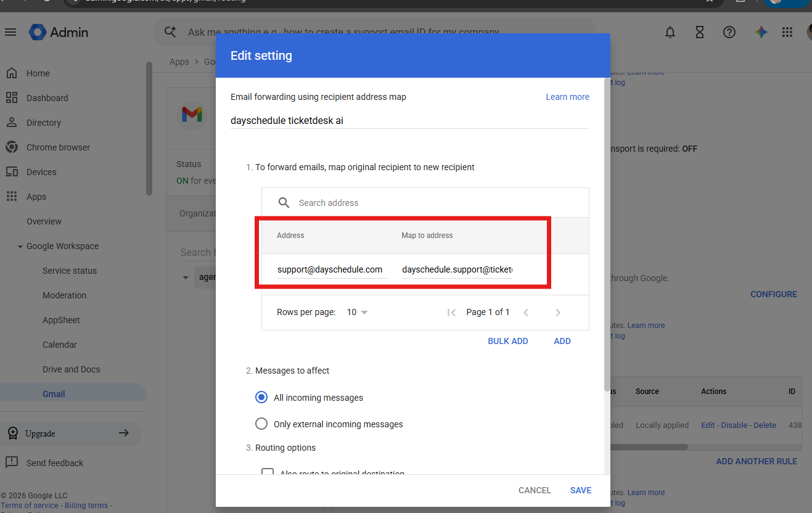Collapse the Google Workspace tree section
The width and height of the screenshot is (812, 513).
click(x=20, y=247)
